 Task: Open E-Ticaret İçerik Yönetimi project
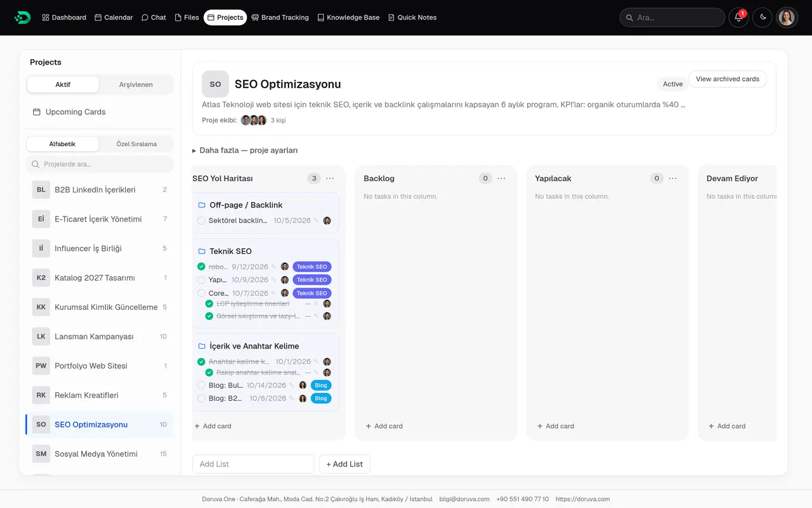100,219
